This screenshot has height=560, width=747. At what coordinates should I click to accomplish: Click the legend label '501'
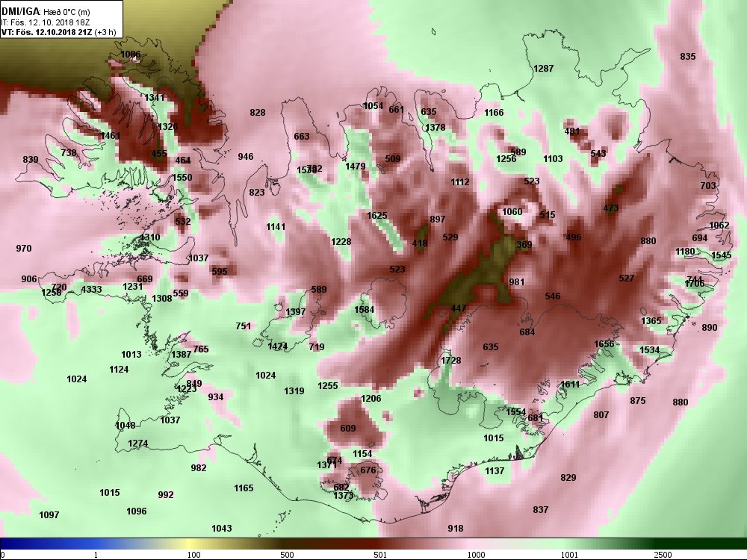[380, 555]
